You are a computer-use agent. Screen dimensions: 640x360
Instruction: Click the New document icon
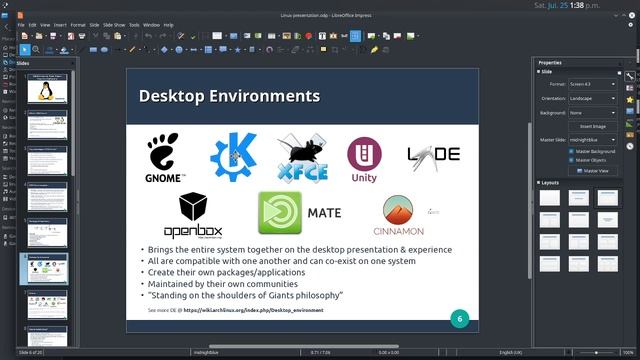(24, 36)
